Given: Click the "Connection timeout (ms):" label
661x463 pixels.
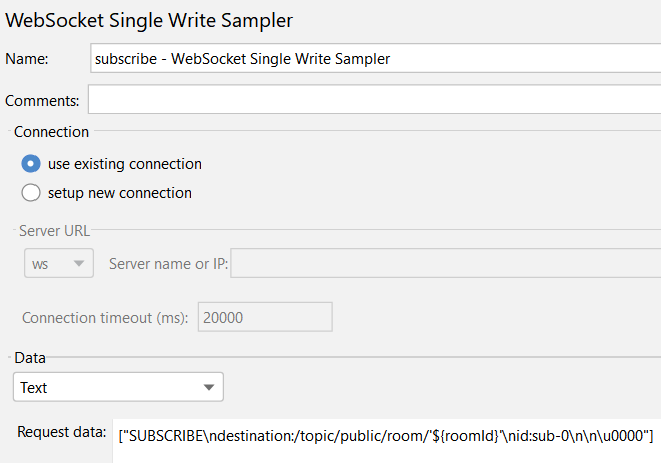Looking at the screenshot, I should coord(105,316).
